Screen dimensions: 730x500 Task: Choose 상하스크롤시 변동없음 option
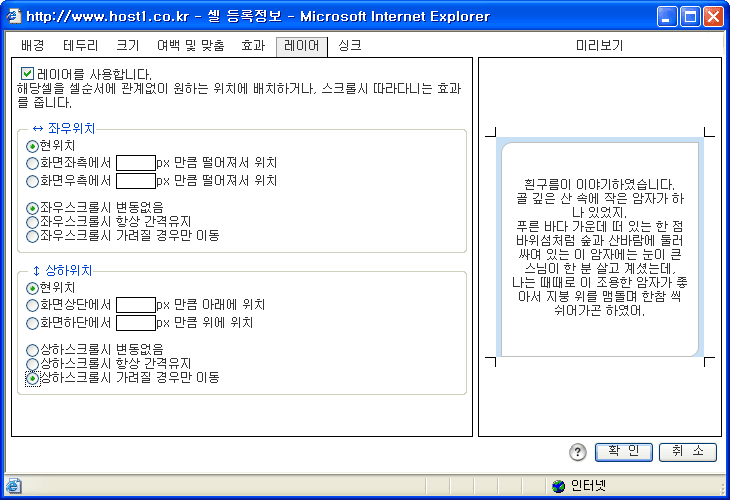tap(33, 350)
